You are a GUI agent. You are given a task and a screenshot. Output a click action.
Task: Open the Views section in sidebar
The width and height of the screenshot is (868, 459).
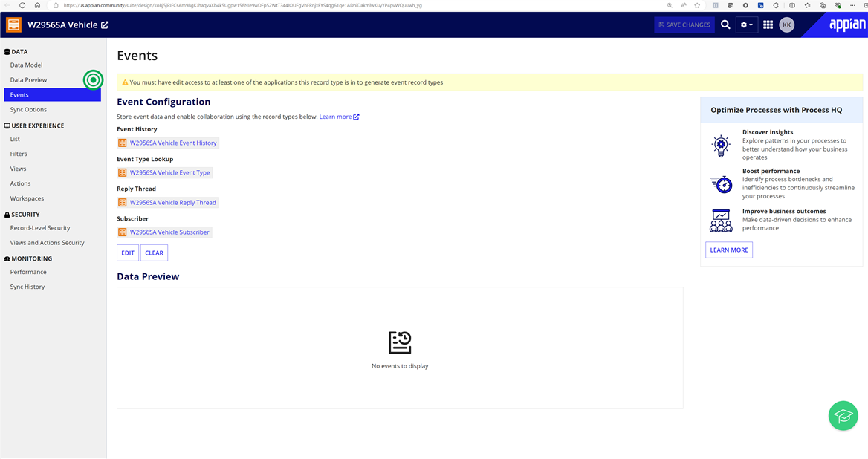coord(18,169)
